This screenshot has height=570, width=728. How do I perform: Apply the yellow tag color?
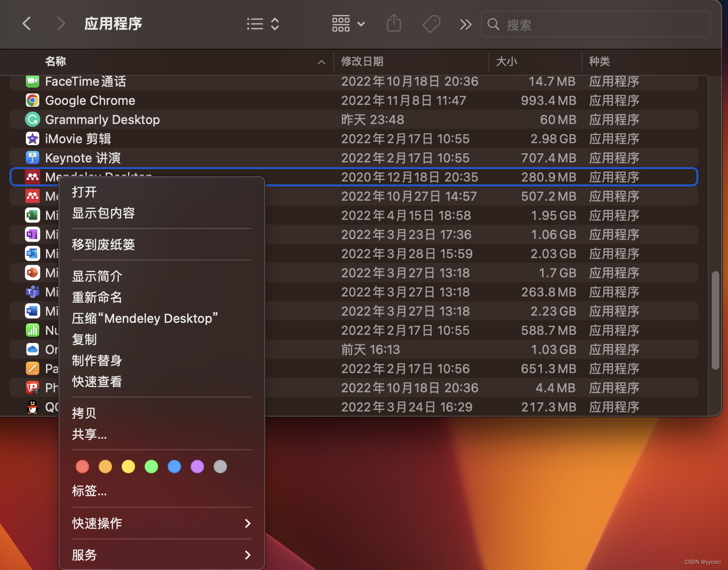128,467
